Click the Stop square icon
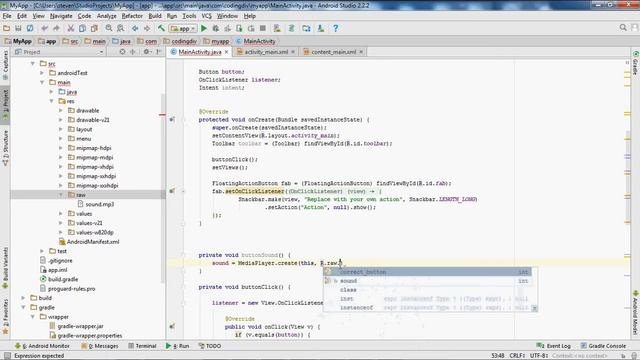Image resolution: width=640 pixels, height=360 pixels. [263, 28]
